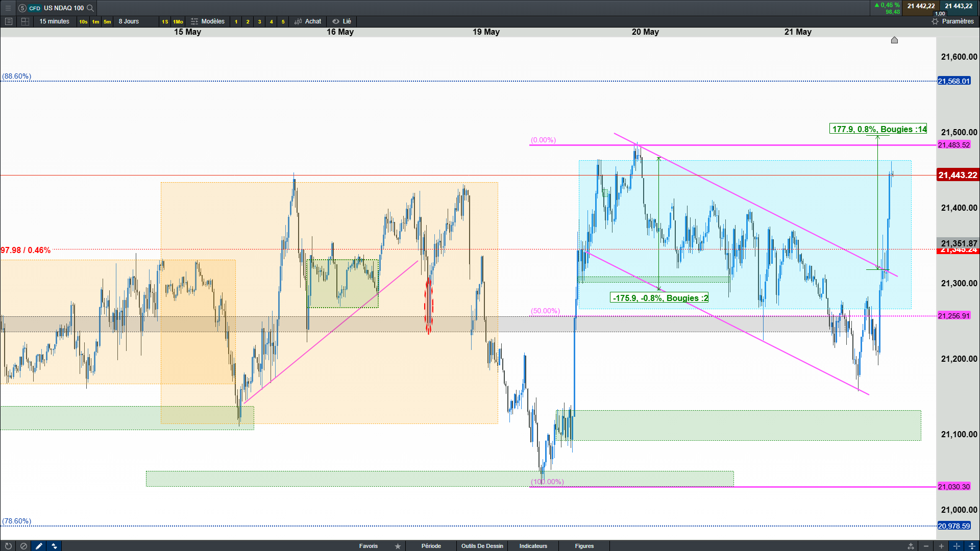Click the 5m quick timeframe button

tap(107, 21)
